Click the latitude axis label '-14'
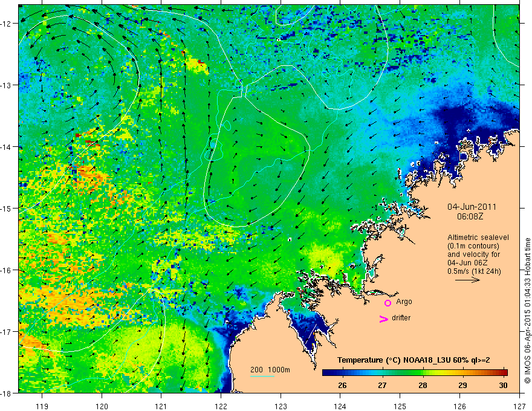532x411 pixels. point(6,147)
